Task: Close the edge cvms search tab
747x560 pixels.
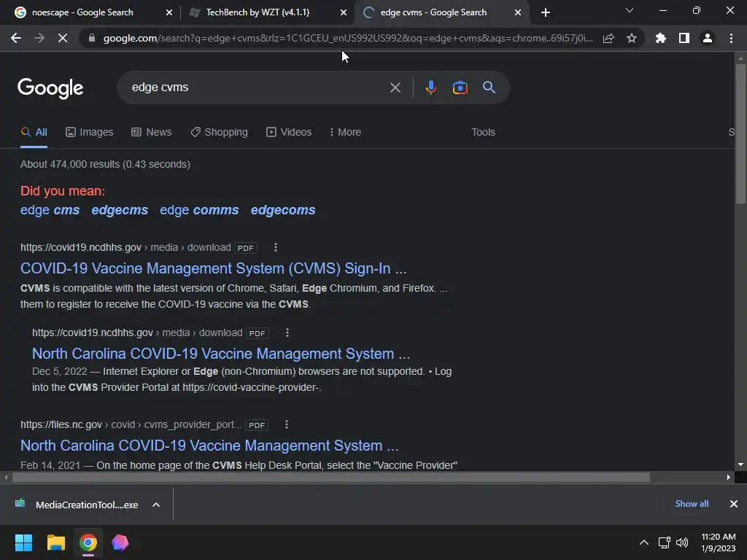Action: (518, 13)
